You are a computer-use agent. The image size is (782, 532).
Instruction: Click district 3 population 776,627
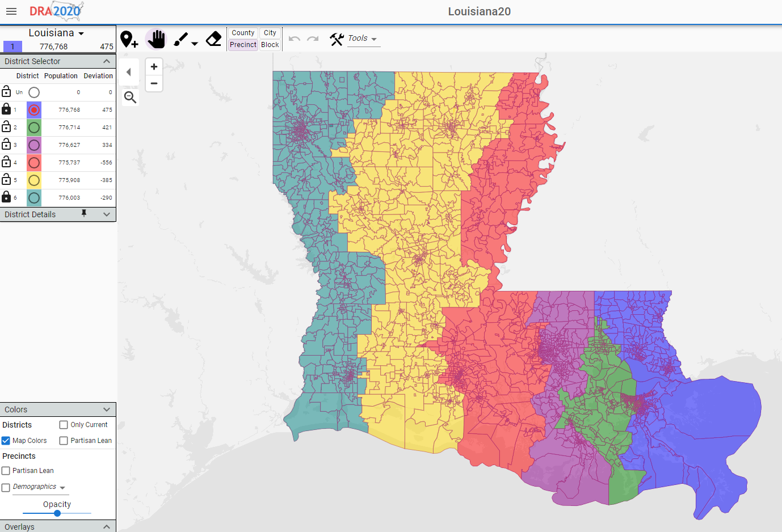click(69, 145)
